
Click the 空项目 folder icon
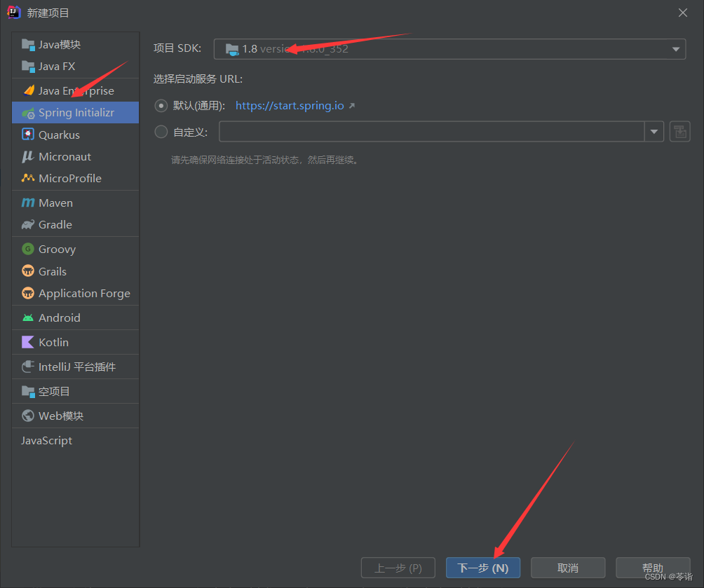click(x=28, y=391)
